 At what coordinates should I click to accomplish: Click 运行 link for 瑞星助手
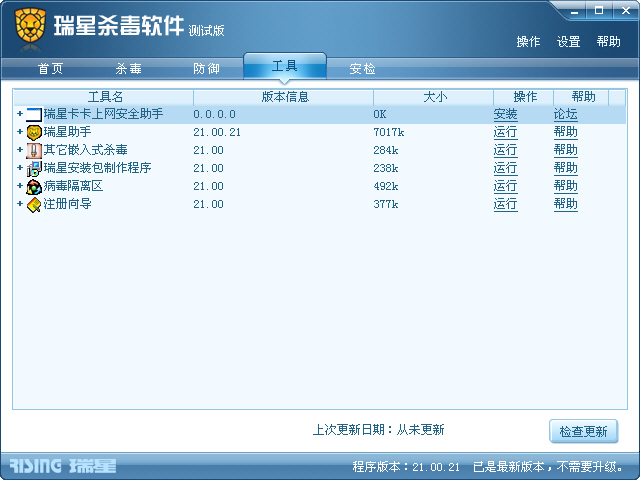click(505, 132)
